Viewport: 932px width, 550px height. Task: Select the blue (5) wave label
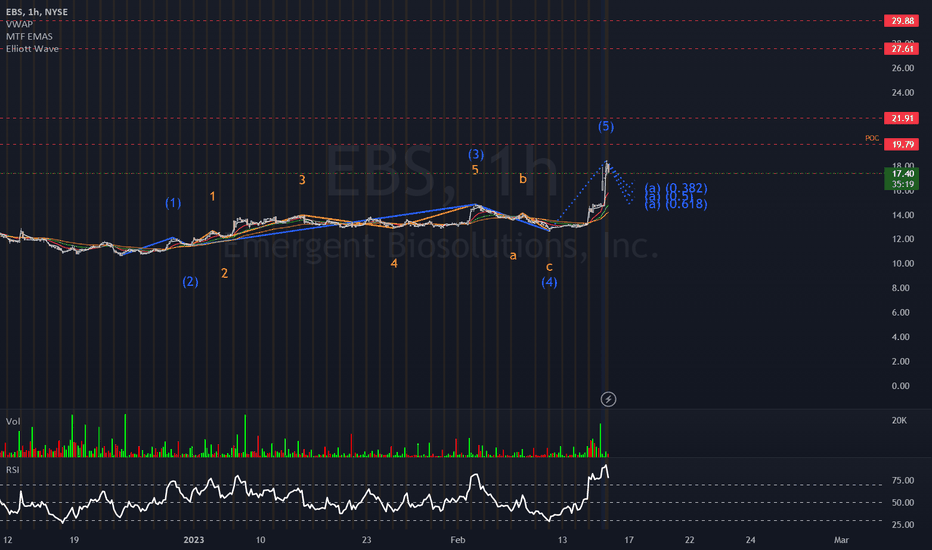coord(606,126)
